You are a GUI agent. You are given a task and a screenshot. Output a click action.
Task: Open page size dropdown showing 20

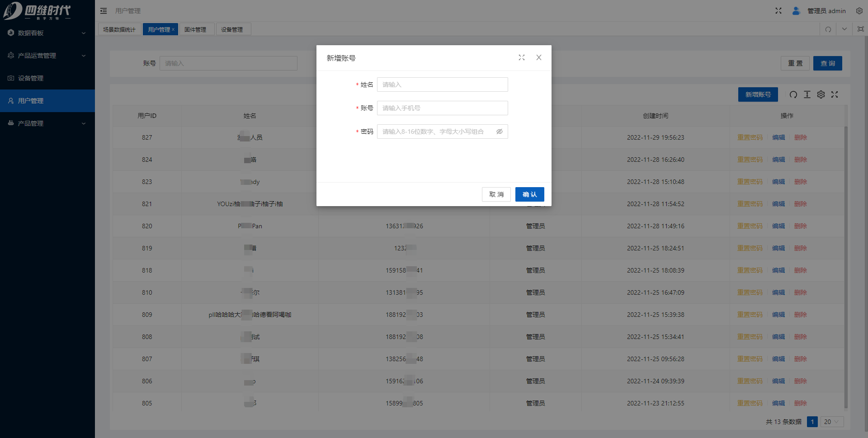831,422
